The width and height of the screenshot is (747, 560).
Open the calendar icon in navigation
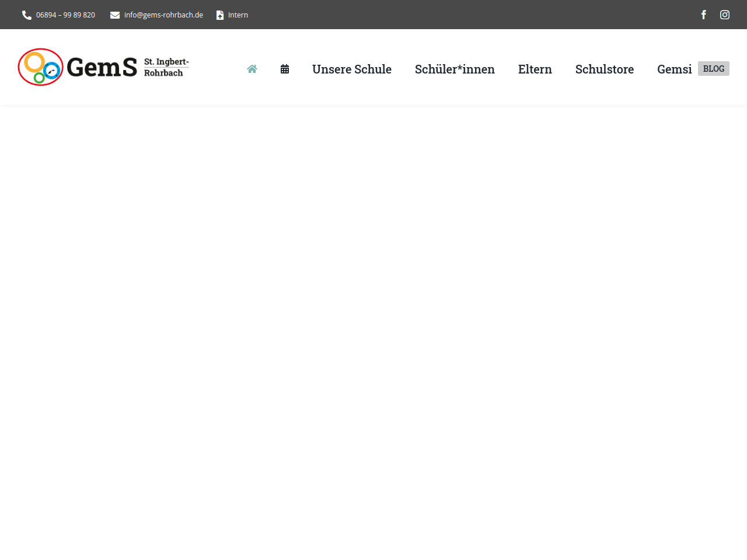[285, 69]
